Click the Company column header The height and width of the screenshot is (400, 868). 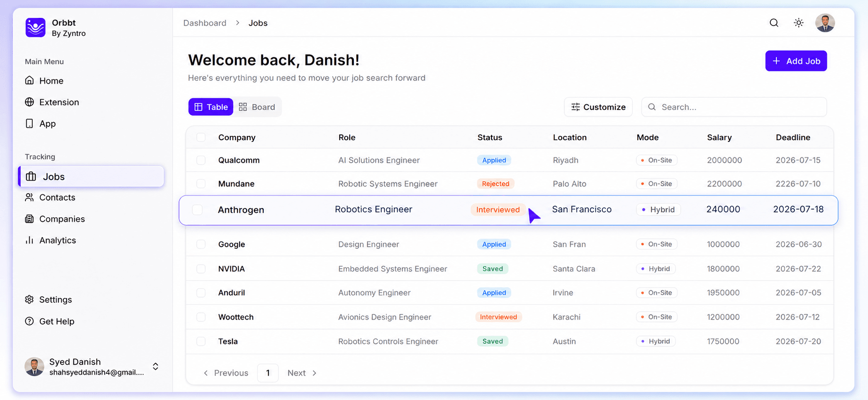(237, 137)
